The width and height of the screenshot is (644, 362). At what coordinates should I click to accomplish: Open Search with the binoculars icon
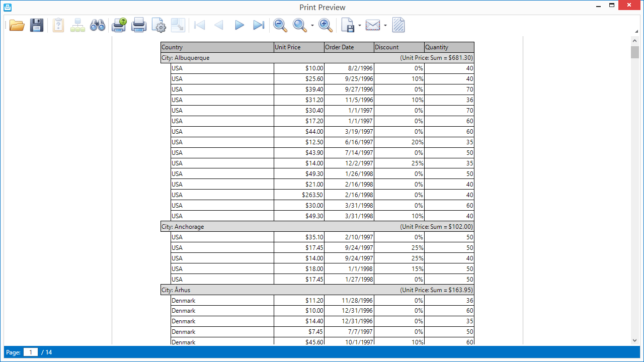[x=97, y=25]
